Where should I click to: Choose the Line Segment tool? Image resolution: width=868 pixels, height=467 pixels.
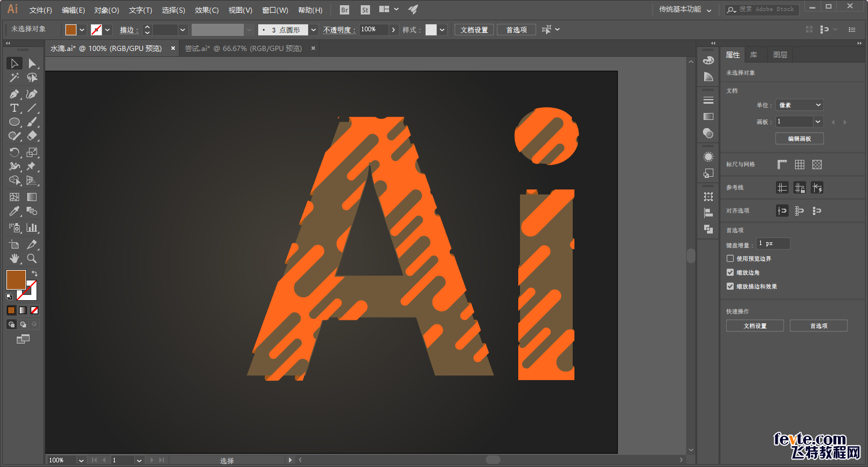point(32,108)
